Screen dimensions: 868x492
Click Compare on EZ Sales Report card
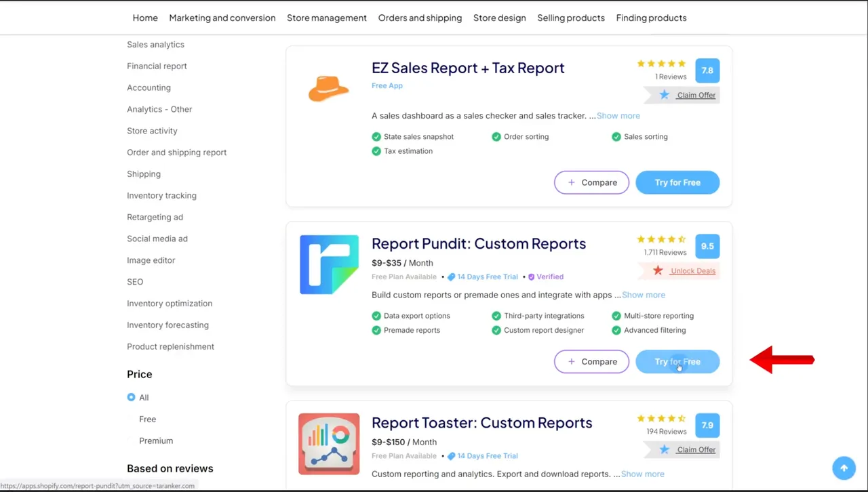point(591,182)
